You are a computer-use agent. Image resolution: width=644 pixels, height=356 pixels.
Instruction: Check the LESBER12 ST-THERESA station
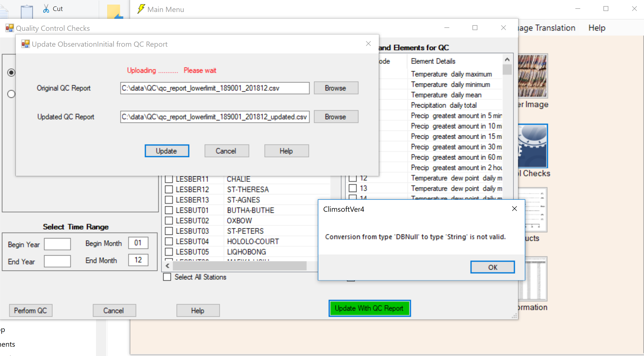pyautogui.click(x=169, y=189)
